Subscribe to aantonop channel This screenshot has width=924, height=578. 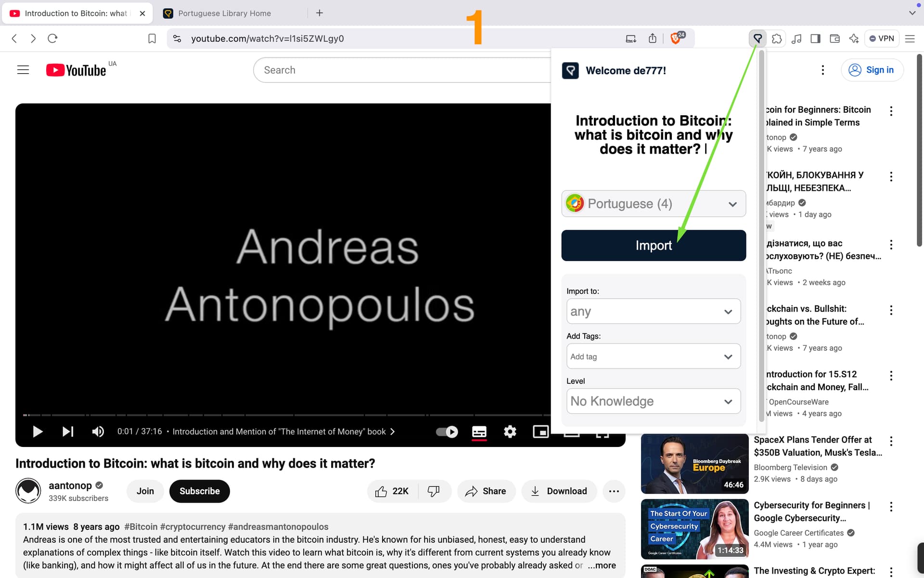199,491
